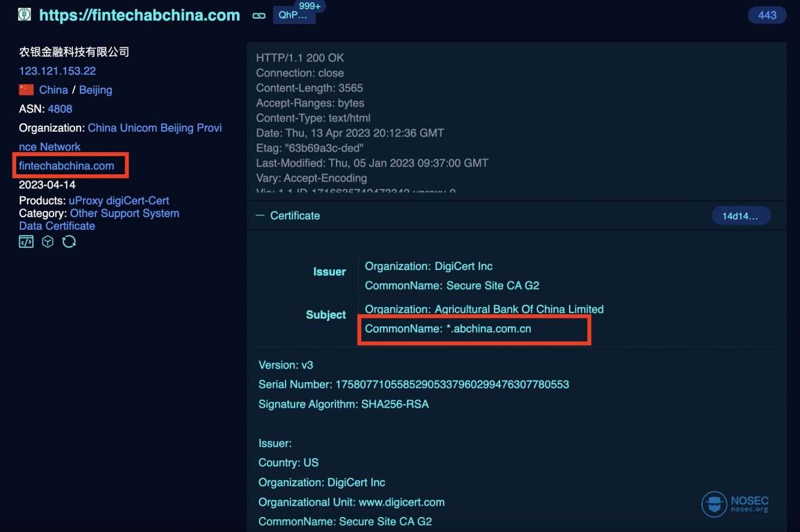This screenshot has height=532, width=800.
Task: Click CommonName: *.abchina.com.cn
Action: (448, 329)
